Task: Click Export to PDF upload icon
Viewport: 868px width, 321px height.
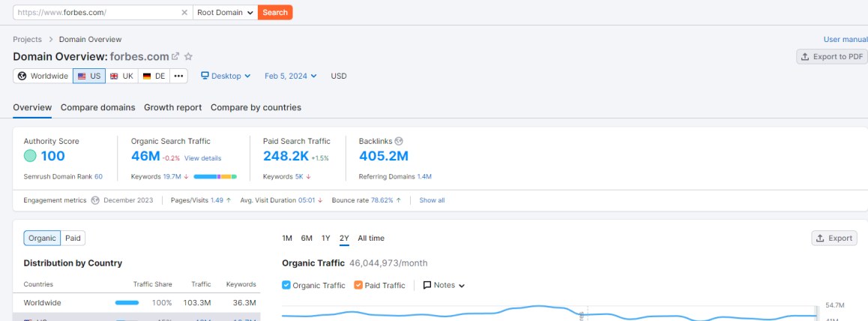Action: click(806, 56)
